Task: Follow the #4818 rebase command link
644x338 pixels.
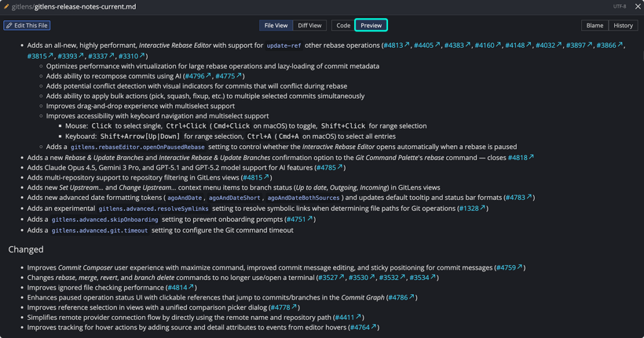Action: click(521, 158)
